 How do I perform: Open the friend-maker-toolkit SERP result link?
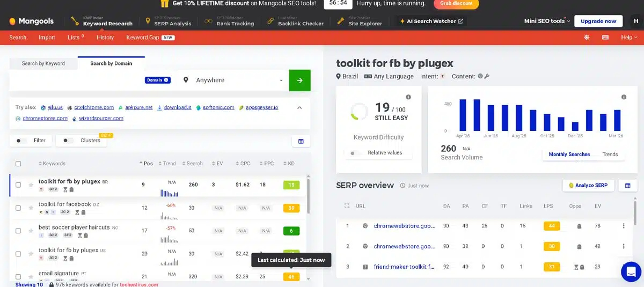[404, 267]
